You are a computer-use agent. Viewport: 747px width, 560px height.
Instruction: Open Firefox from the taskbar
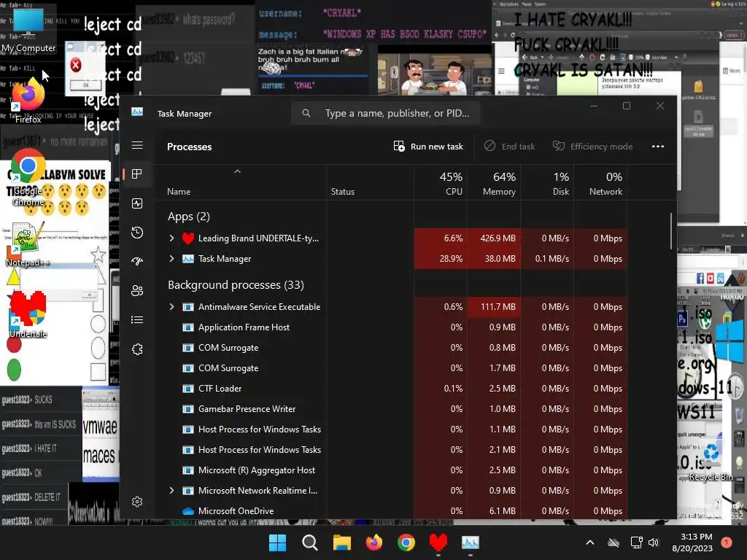tap(374, 542)
